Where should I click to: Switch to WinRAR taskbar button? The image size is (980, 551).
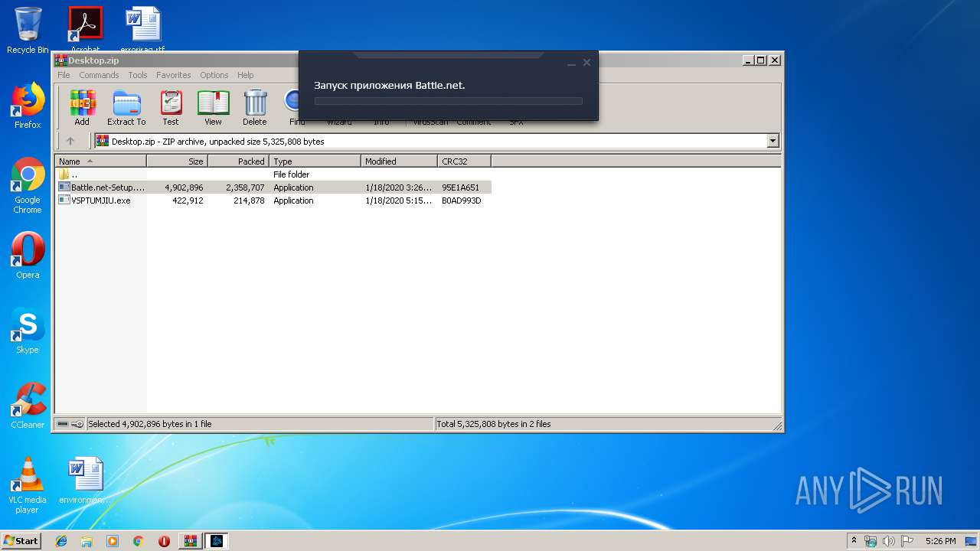[190, 541]
